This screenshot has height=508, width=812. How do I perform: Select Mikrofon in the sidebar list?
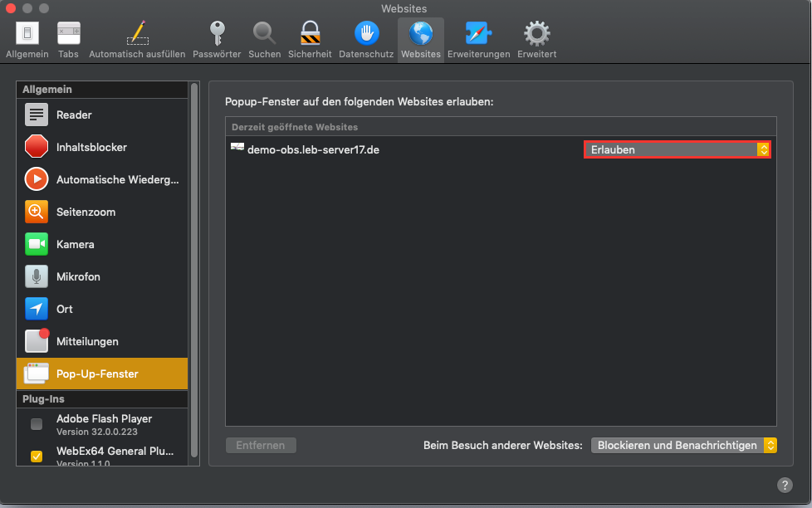78,276
